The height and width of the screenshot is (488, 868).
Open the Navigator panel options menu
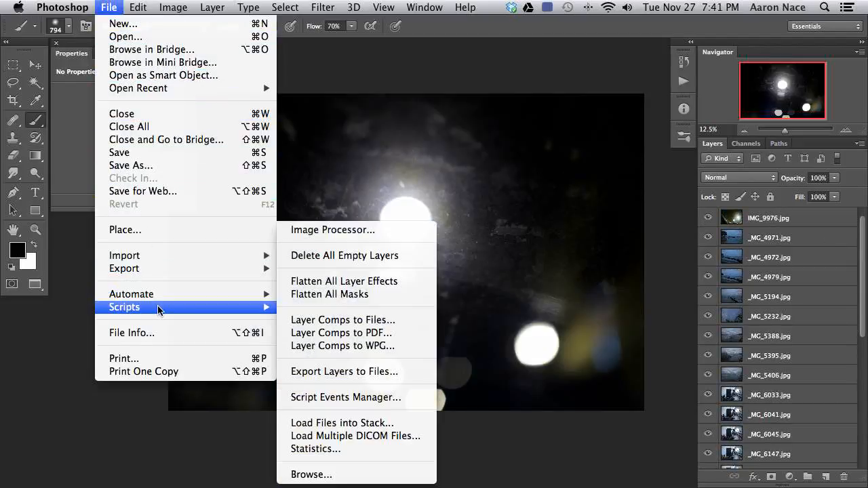pyautogui.click(x=860, y=52)
